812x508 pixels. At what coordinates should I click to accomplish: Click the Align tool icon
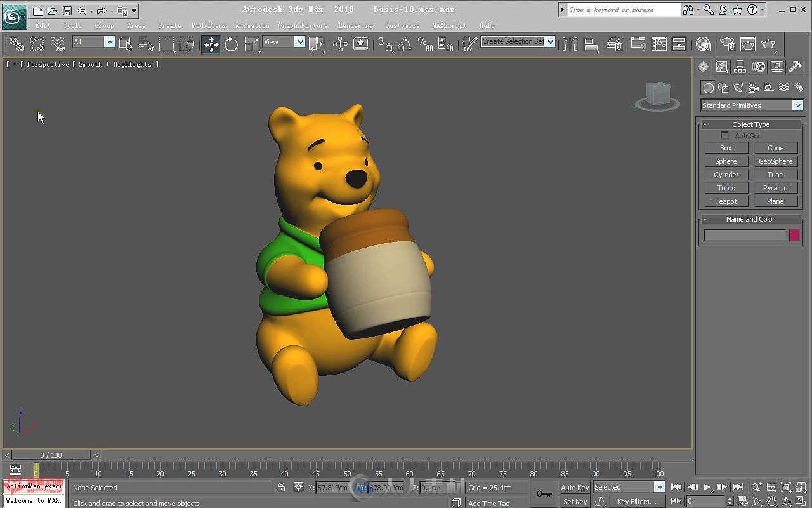click(591, 44)
